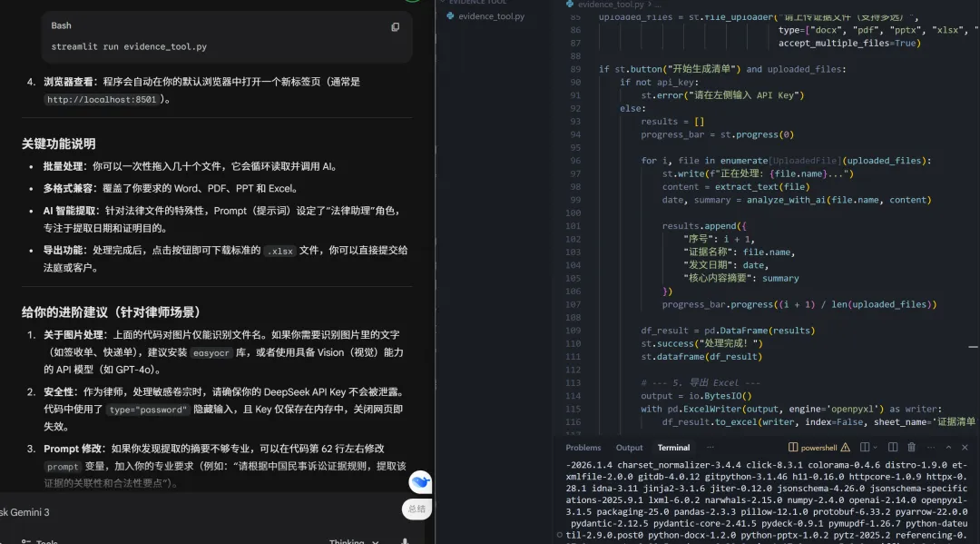Click line 89 st.button code
Screen dimensions: 980x544
point(722,69)
